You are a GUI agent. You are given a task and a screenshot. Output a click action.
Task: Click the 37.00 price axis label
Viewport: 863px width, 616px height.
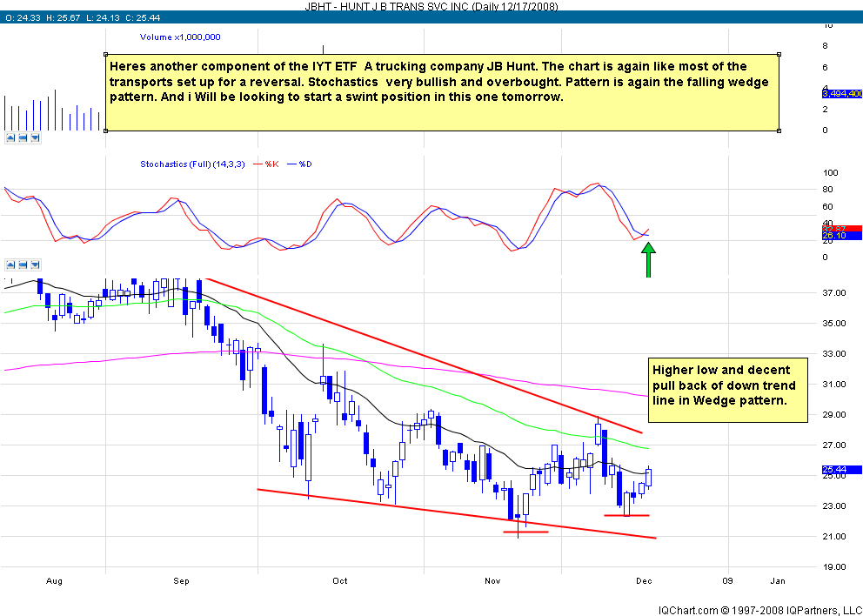pyautogui.click(x=833, y=293)
